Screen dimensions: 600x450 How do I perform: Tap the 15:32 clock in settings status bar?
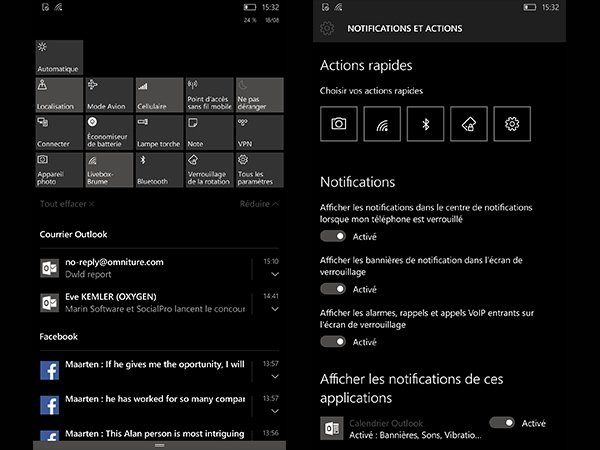coord(550,7)
